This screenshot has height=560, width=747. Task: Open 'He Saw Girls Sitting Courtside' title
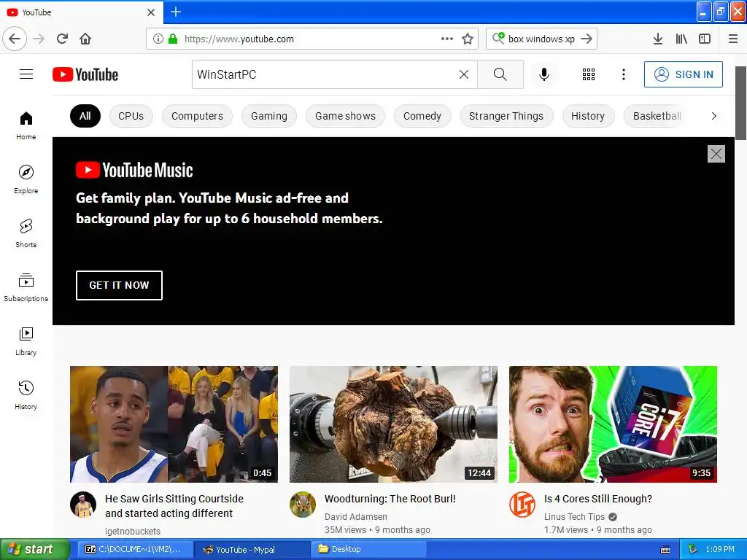coord(174,506)
